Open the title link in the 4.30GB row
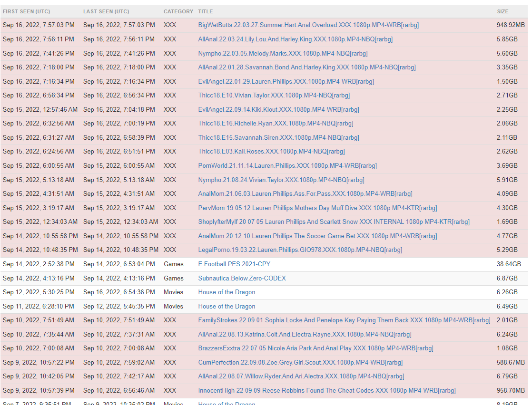The width and height of the screenshot is (532, 405). pyautogui.click(x=317, y=208)
